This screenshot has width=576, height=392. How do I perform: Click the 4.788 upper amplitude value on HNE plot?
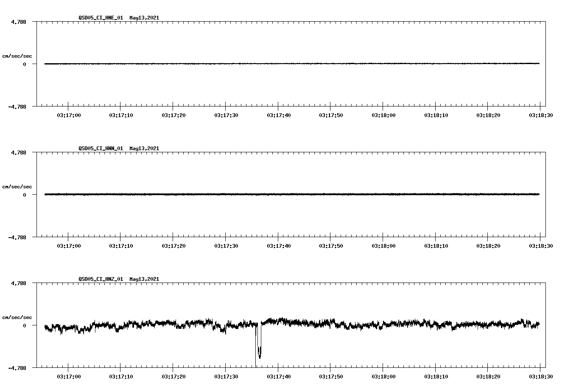coord(18,21)
